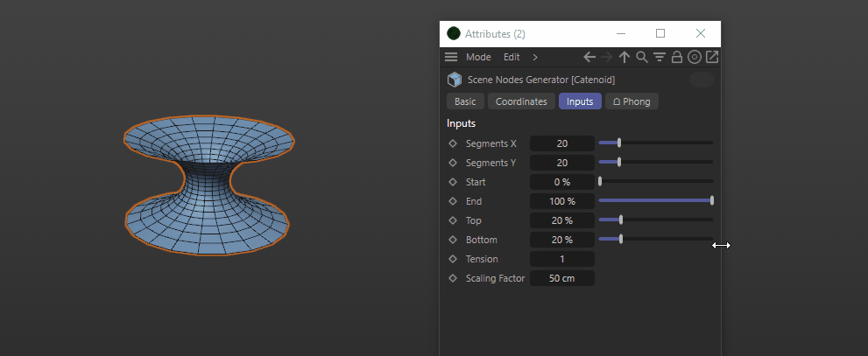Open the Edit menu
868x356 pixels.
[x=512, y=57]
